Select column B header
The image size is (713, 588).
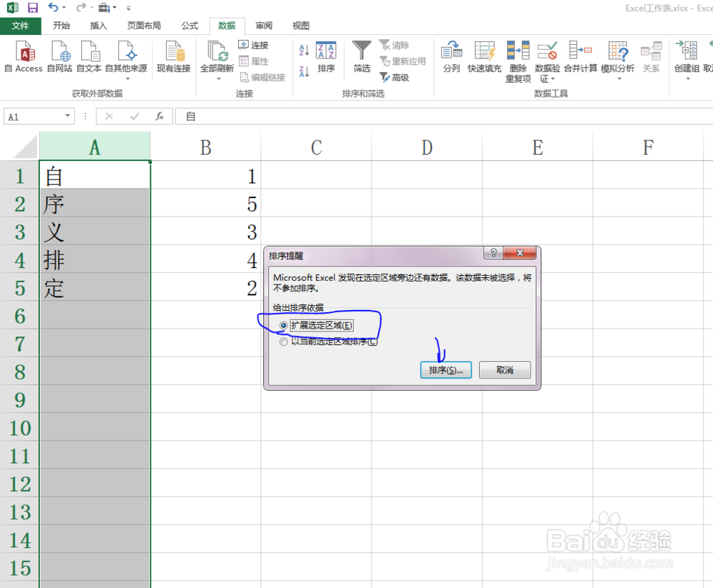coord(205,147)
